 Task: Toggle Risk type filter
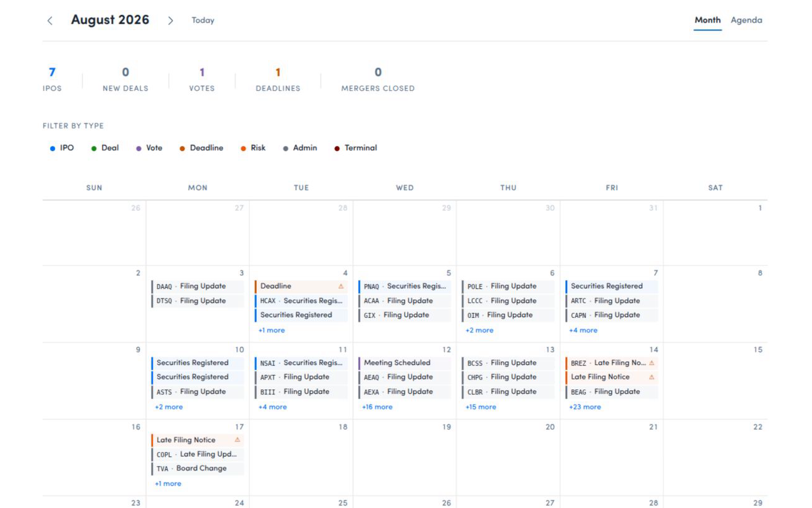pyautogui.click(x=253, y=148)
